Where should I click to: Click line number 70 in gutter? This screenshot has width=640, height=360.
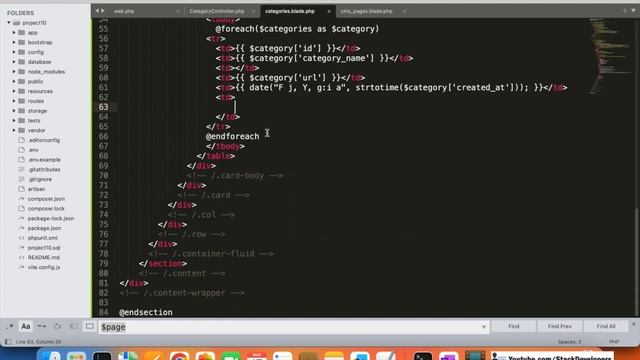coord(103,176)
